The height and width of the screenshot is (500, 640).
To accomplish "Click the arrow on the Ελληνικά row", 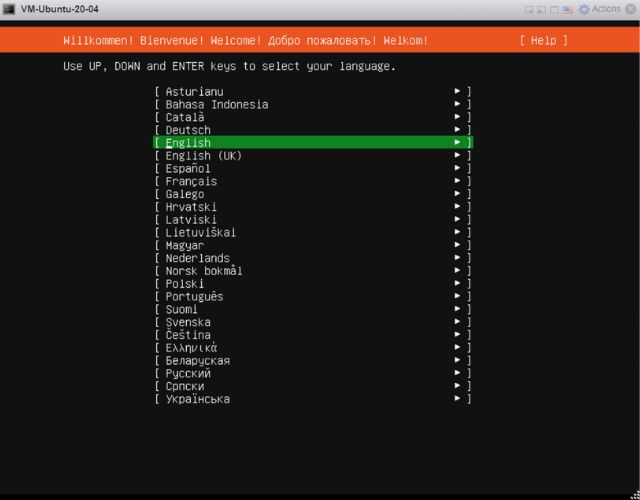I will click(458, 347).
